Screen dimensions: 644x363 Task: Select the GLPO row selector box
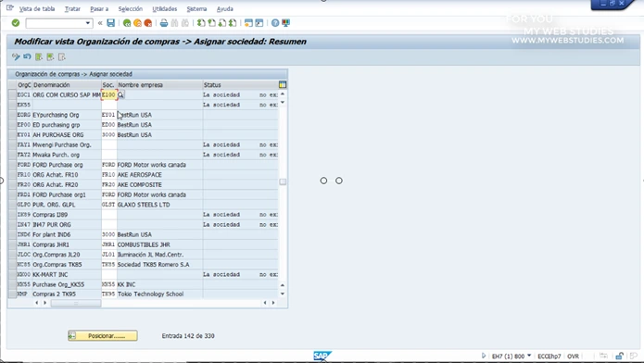click(12, 205)
